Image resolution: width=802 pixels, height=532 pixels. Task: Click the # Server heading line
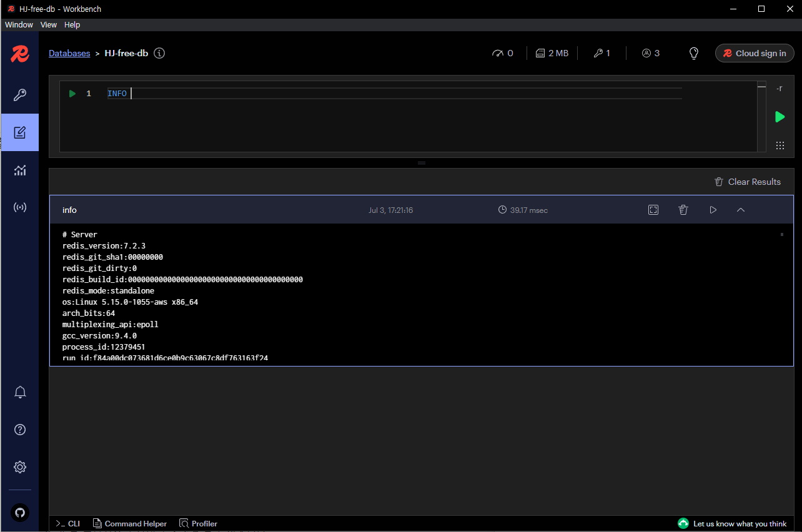click(x=79, y=234)
